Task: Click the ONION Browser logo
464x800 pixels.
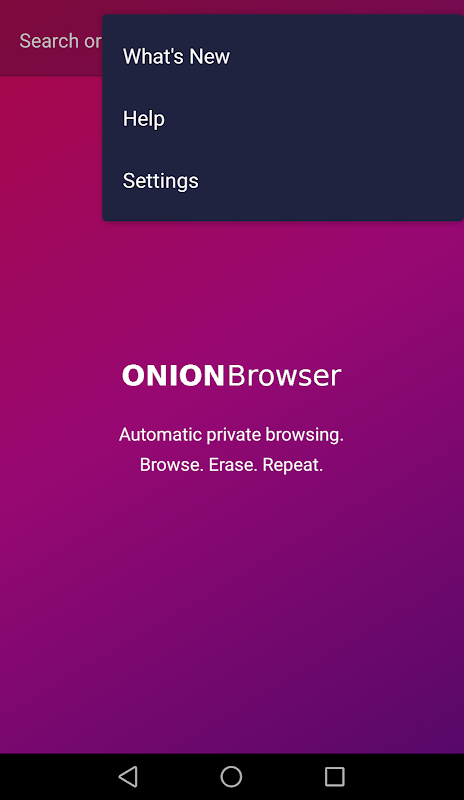Action: [231, 376]
